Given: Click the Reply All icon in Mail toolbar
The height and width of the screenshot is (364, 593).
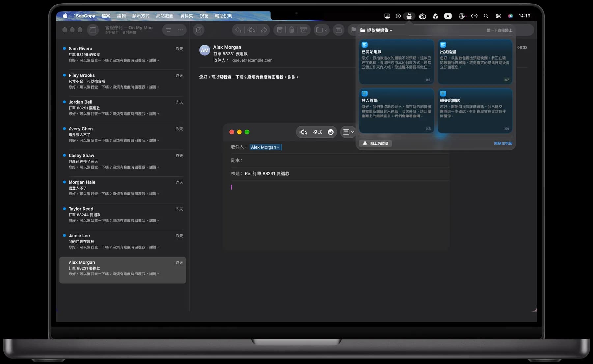Looking at the screenshot, I should point(251,30).
